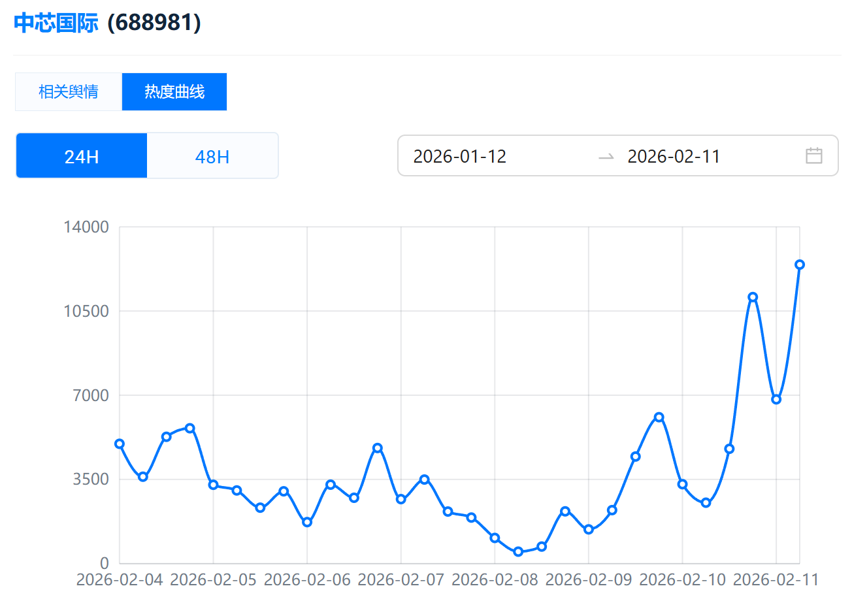Switch to the 相关舆情 tab
This screenshot has height=616, width=852.
tap(69, 92)
